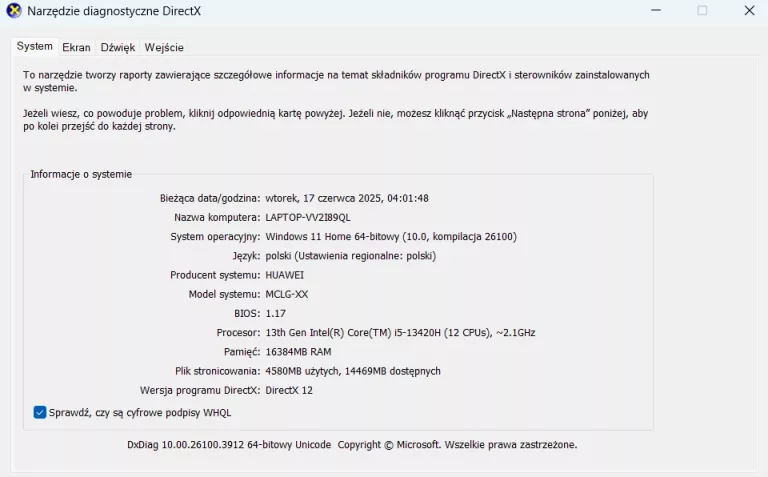
Task: Switch to the System tab
Action: [34, 47]
